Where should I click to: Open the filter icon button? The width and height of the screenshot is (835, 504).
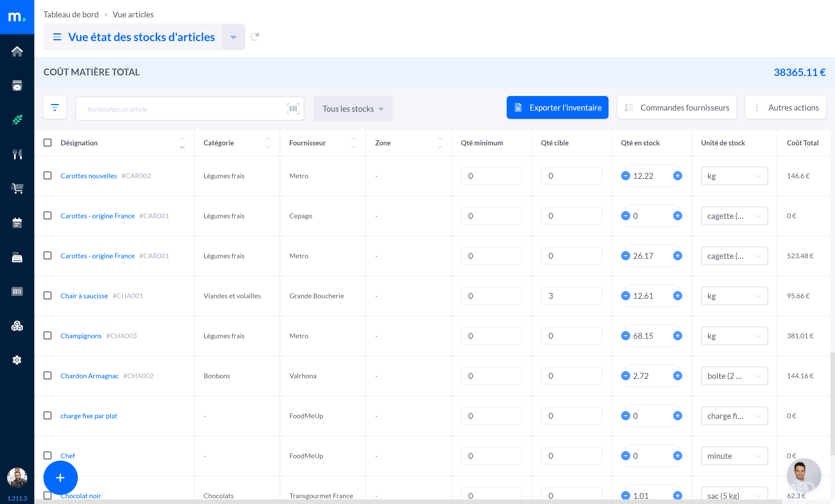(55, 108)
